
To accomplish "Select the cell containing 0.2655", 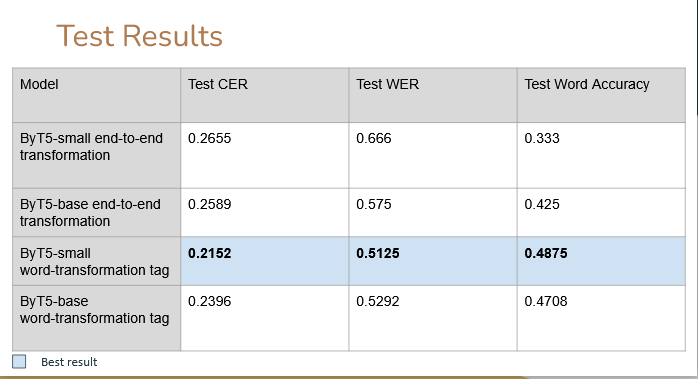I will tap(265, 155).
